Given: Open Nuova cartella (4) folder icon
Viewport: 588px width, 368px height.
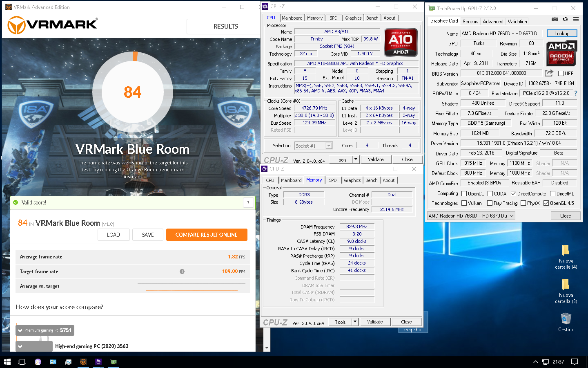Looking at the screenshot, I should click(566, 250).
